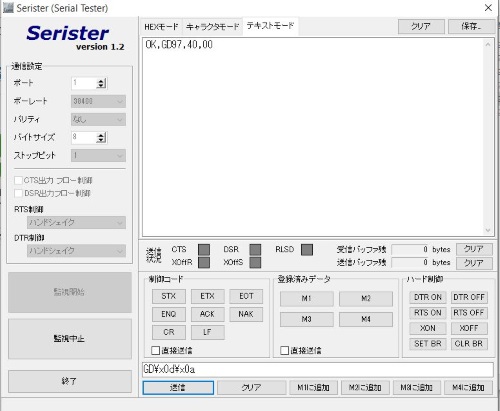Increase the バイトサイズ spinner value
This screenshot has width=500, height=411.
tap(101, 135)
